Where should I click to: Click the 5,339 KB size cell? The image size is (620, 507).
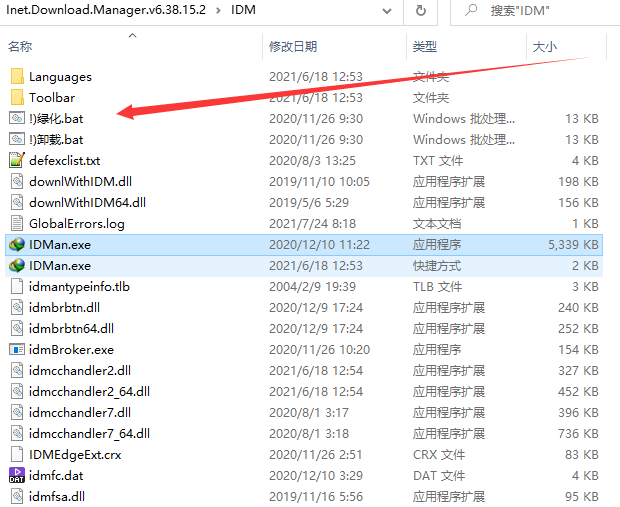(x=573, y=244)
